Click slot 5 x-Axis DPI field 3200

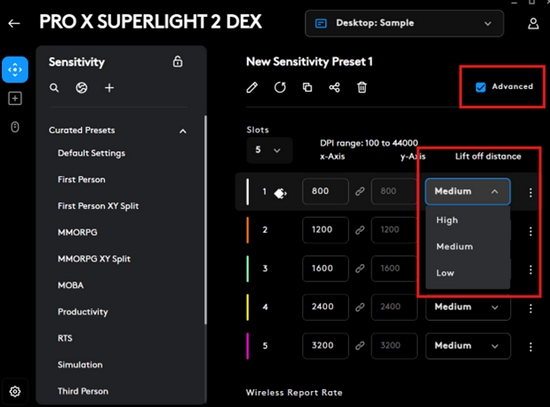pos(326,346)
